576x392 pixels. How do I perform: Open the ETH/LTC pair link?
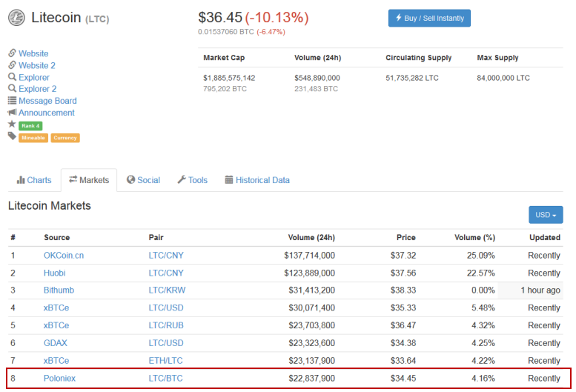tap(165, 361)
